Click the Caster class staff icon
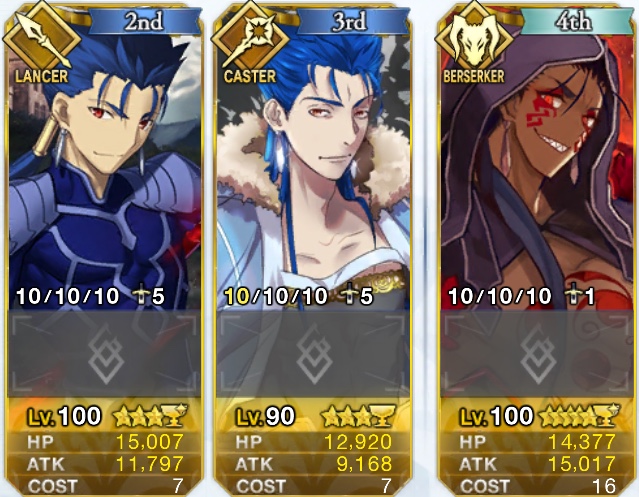The width and height of the screenshot is (639, 497). click(x=249, y=39)
